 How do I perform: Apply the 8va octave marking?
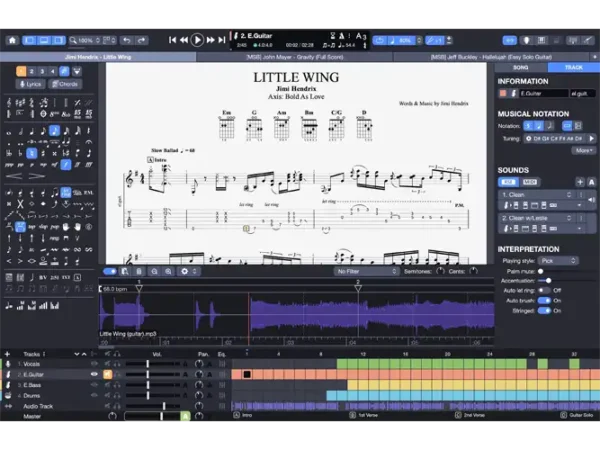point(54,114)
